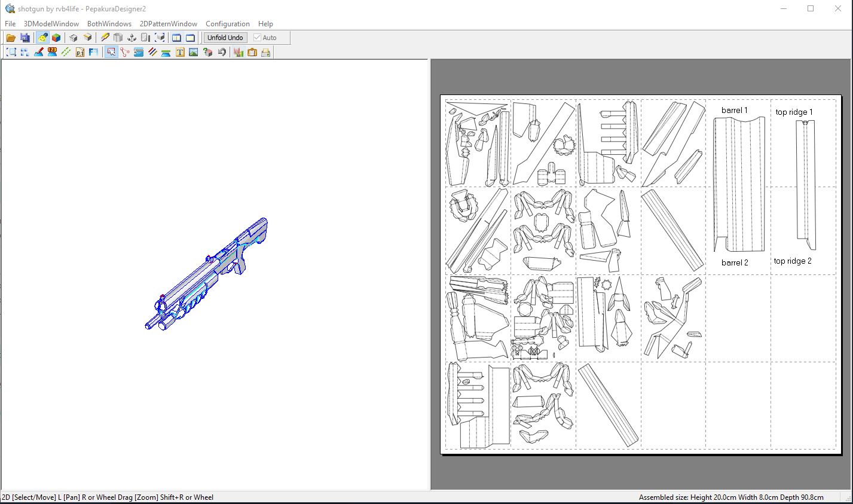Select the red join/disjoin nodes tool icon
The width and height of the screenshot is (853, 504).
click(x=125, y=53)
